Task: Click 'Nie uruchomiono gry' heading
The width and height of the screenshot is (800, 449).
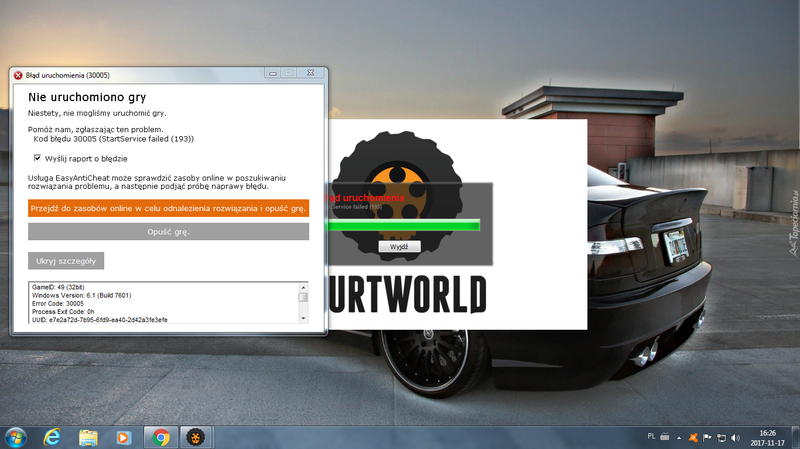Action: click(87, 97)
